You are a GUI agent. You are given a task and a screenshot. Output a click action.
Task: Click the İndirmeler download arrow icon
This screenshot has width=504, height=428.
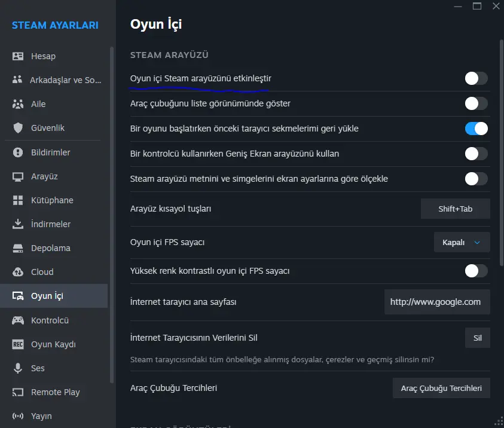pos(18,224)
